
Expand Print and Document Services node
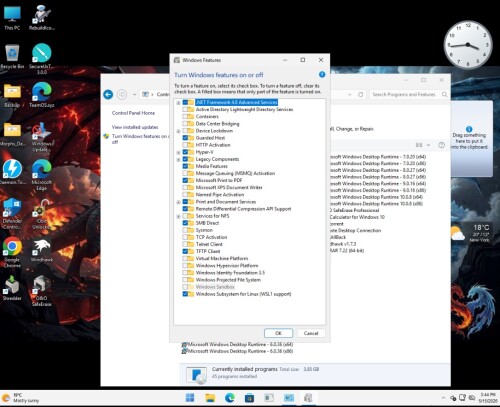(x=178, y=202)
